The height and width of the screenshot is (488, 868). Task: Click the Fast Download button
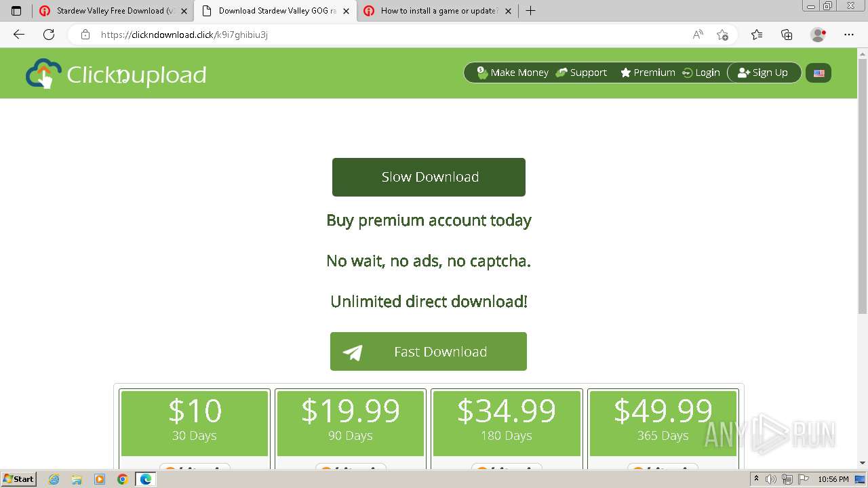429,351
